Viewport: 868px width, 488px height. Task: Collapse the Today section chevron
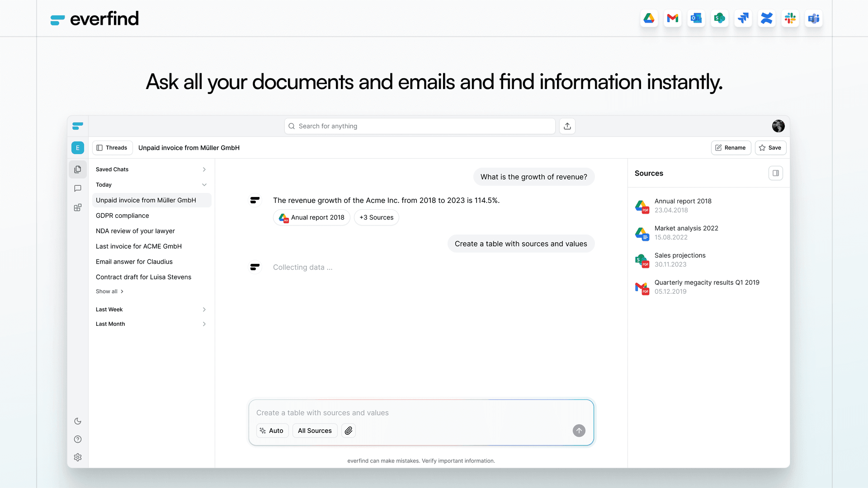[204, 185]
